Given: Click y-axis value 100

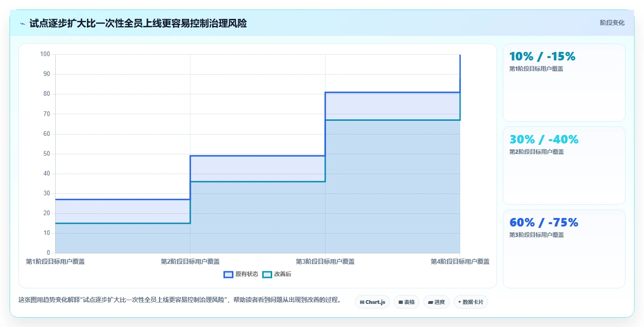Looking at the screenshot, I should click(x=45, y=54).
